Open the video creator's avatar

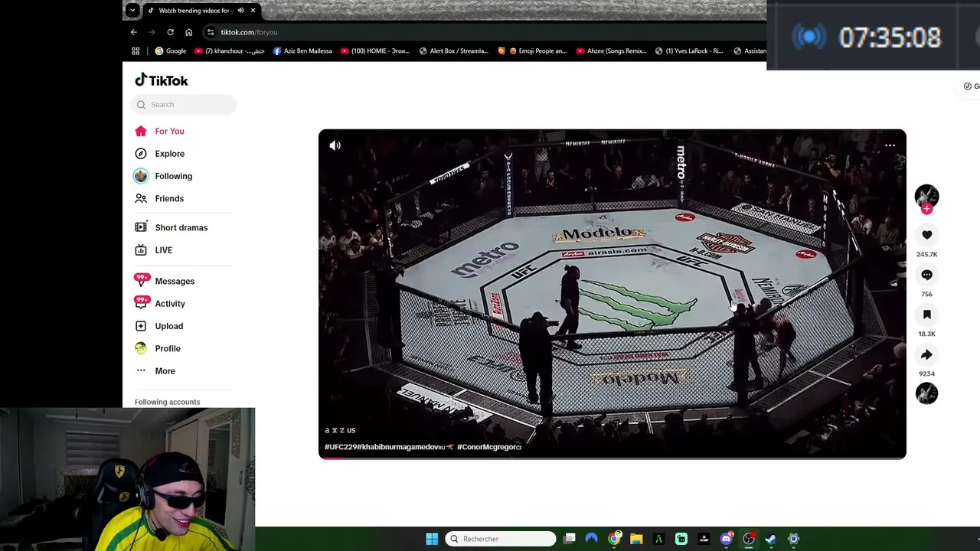[x=926, y=196]
